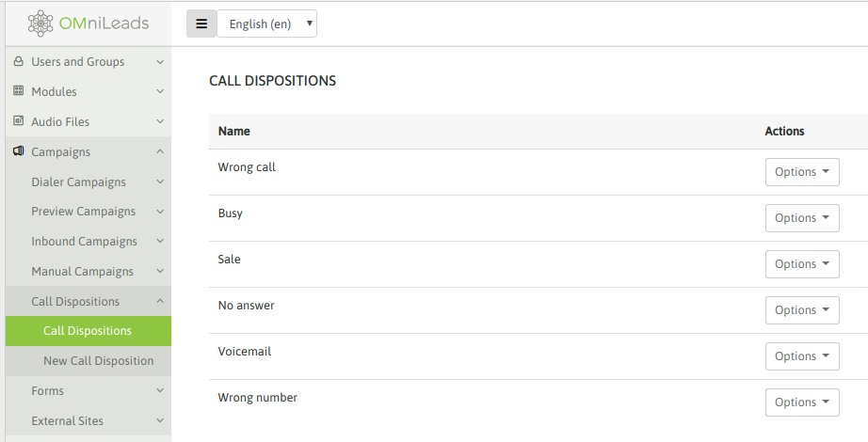Click the Users and Groups icon
Screen dimensions: 868x442
pyautogui.click(x=18, y=61)
